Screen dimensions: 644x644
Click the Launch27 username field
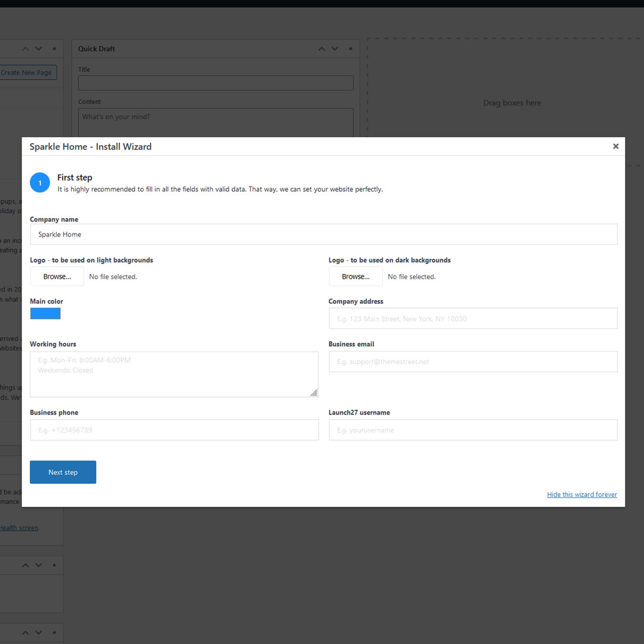[472, 430]
